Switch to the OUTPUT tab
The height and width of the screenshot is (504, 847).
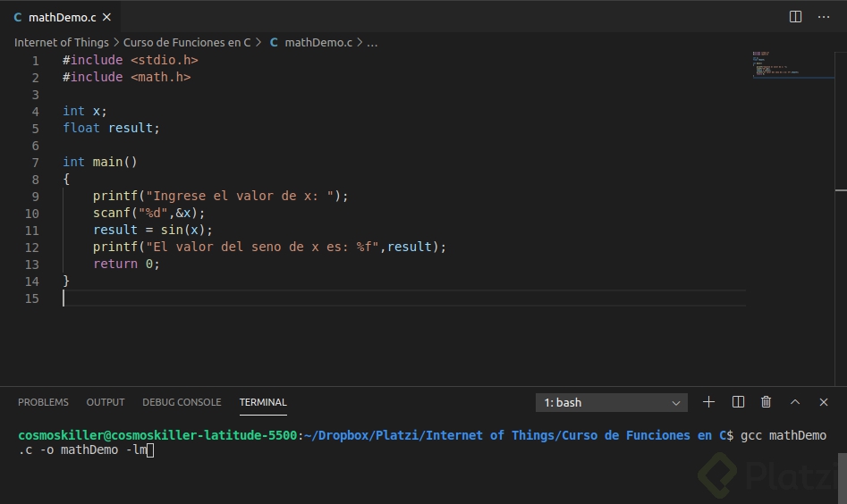tap(106, 402)
